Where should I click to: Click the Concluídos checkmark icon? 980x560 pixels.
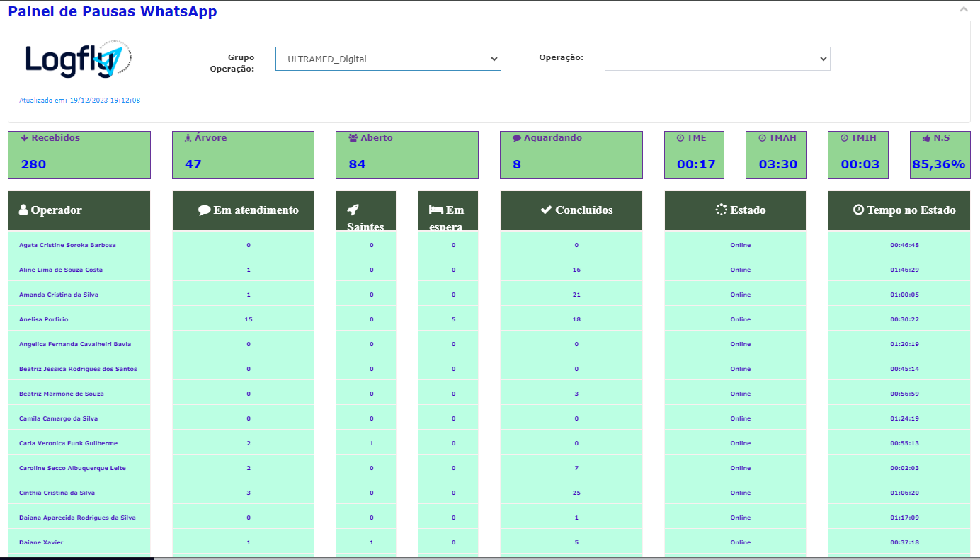tap(546, 210)
